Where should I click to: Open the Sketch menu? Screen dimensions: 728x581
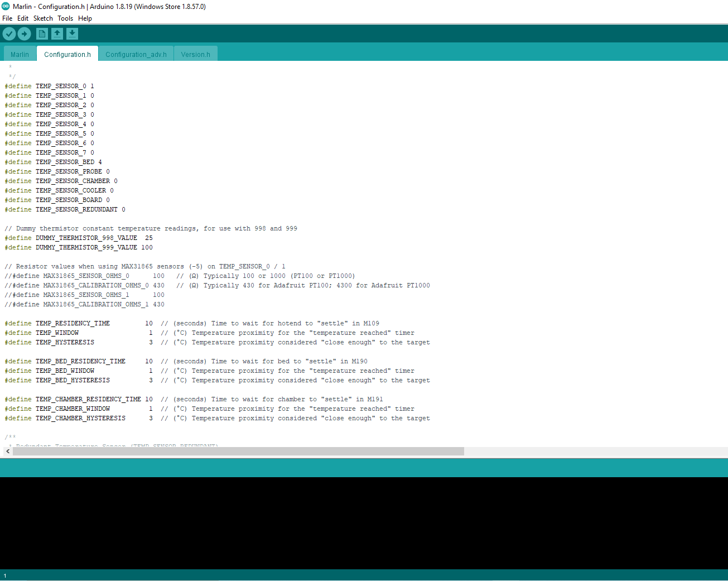pos(43,18)
